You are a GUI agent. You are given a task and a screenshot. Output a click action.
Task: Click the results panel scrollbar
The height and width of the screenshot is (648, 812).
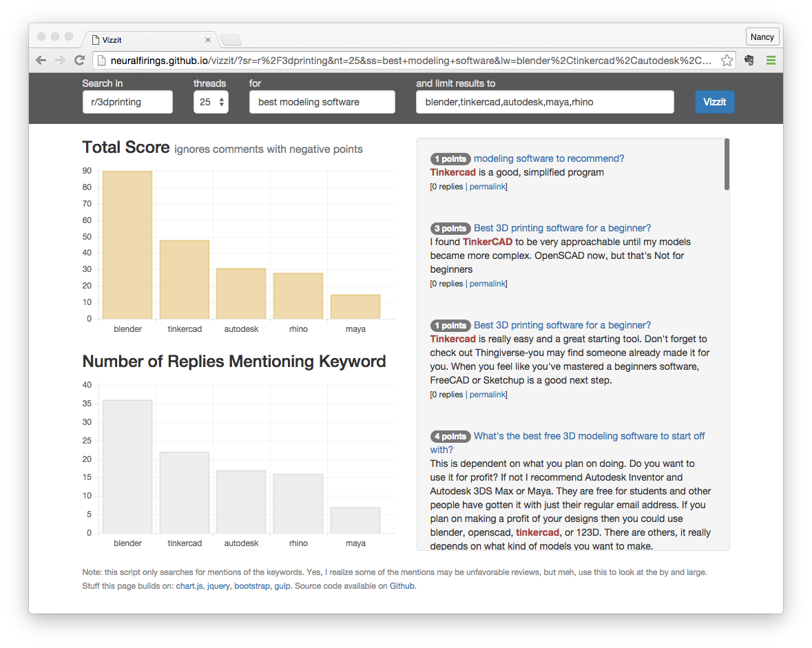727,164
